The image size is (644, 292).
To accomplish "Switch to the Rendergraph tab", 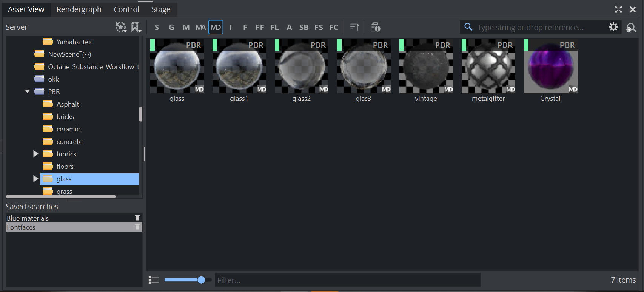I will coord(79,9).
